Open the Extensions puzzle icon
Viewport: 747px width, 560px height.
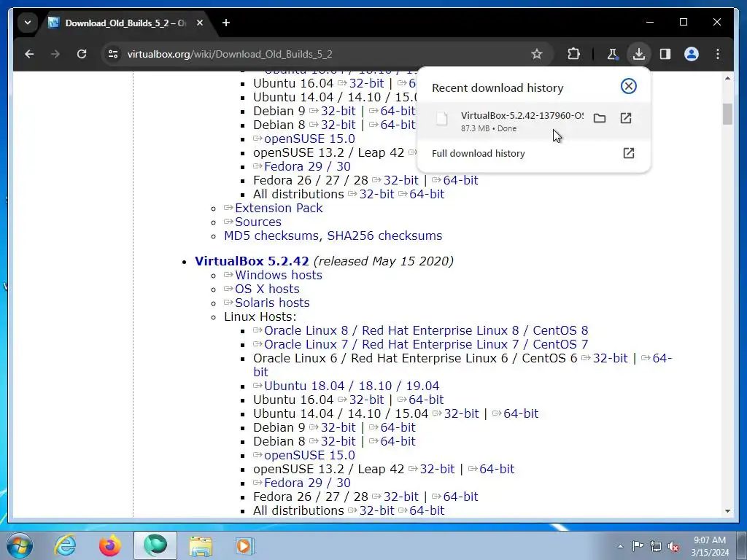(573, 54)
